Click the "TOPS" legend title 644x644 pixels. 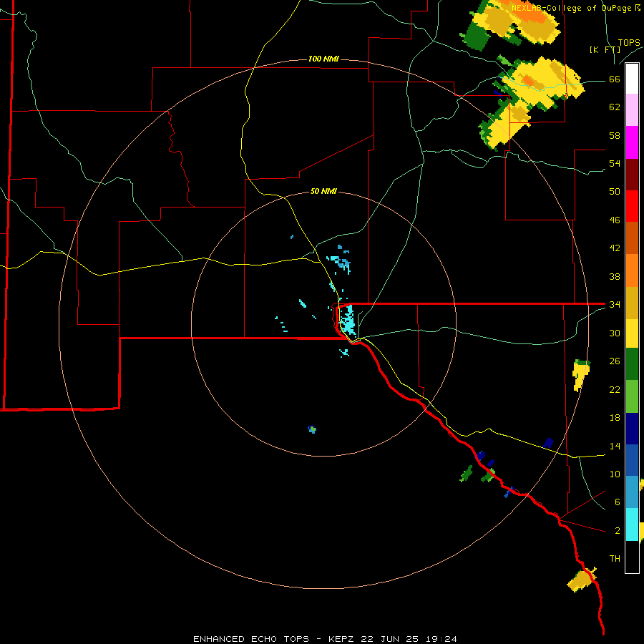[x=629, y=42]
